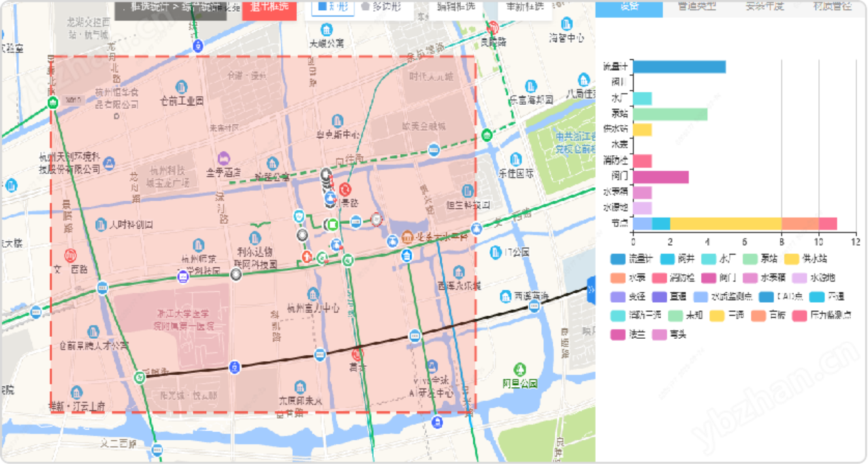Open the 材质管径 tab
The image size is (868, 464).
pyautogui.click(x=832, y=7)
